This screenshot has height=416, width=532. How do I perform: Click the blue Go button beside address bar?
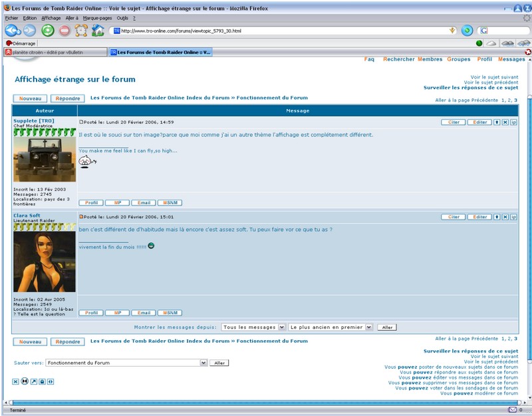[467, 31]
